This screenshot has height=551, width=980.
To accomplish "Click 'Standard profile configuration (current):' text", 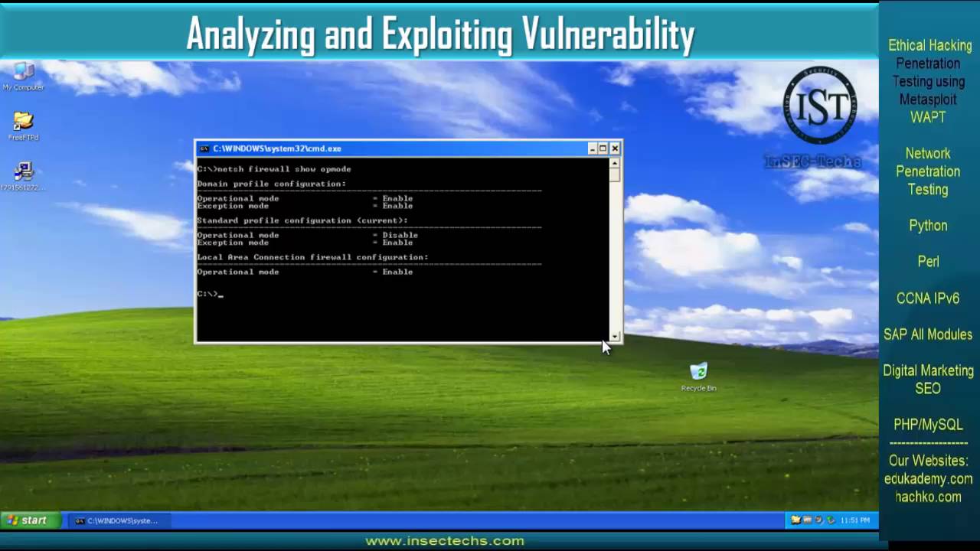I will click(x=302, y=220).
